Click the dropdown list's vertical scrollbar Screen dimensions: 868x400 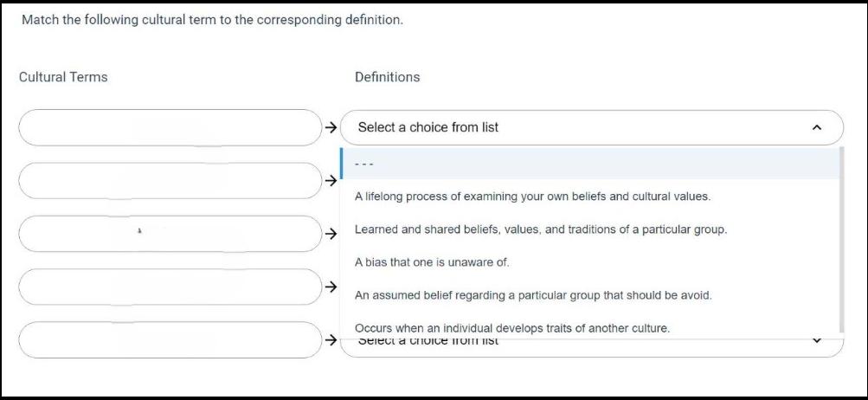point(840,241)
